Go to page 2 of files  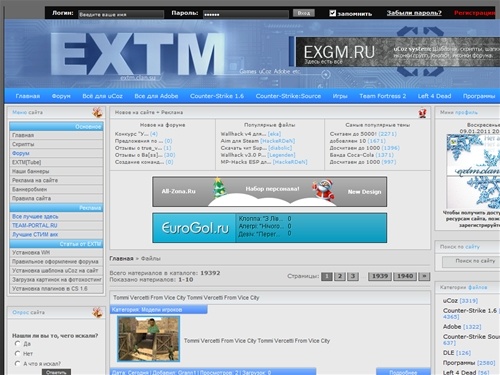tap(340, 276)
